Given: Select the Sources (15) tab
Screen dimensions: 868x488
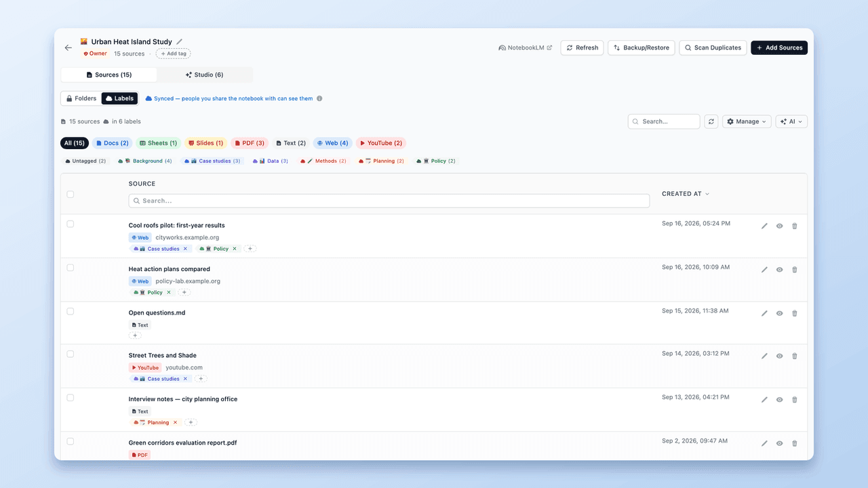Looking at the screenshot, I should click(x=108, y=75).
